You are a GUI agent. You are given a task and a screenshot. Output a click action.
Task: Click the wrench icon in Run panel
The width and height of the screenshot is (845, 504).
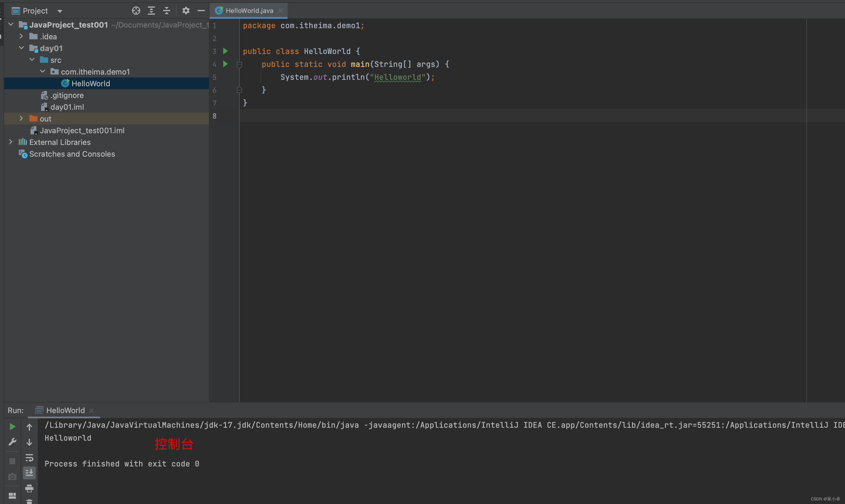pyautogui.click(x=12, y=442)
